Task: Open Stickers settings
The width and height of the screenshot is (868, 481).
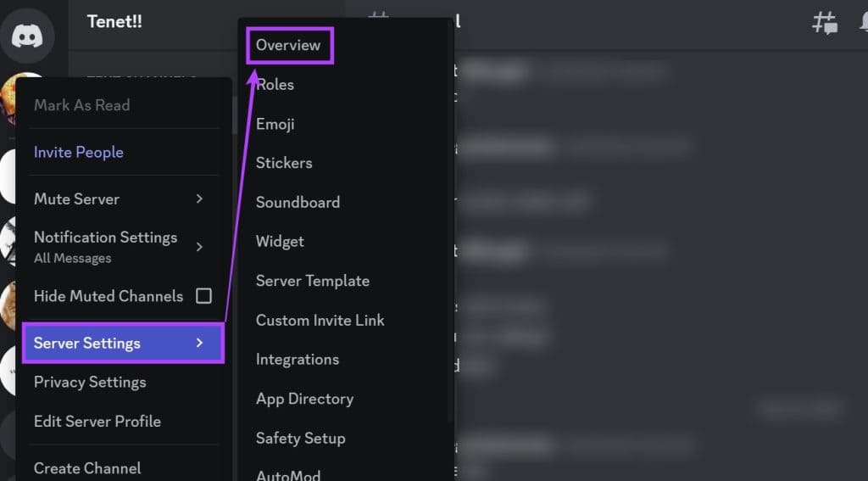Action: [284, 163]
